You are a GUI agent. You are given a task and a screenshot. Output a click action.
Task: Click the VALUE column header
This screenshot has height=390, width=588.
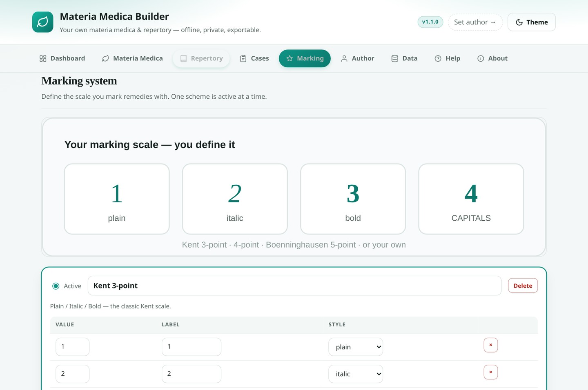pos(65,325)
